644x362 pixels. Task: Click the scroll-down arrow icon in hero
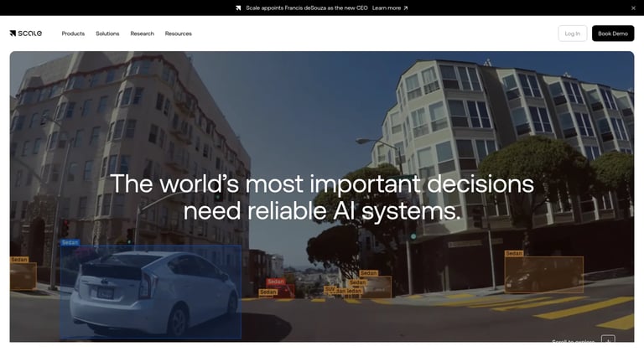click(x=608, y=339)
